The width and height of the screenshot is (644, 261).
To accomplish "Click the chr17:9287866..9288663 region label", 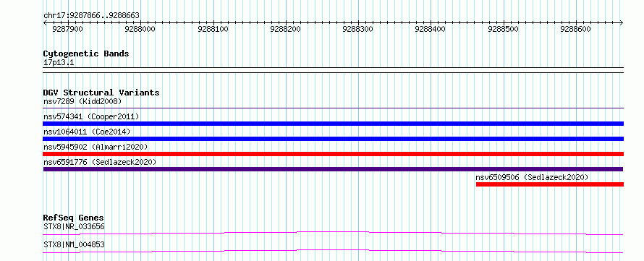I will 91,16.
